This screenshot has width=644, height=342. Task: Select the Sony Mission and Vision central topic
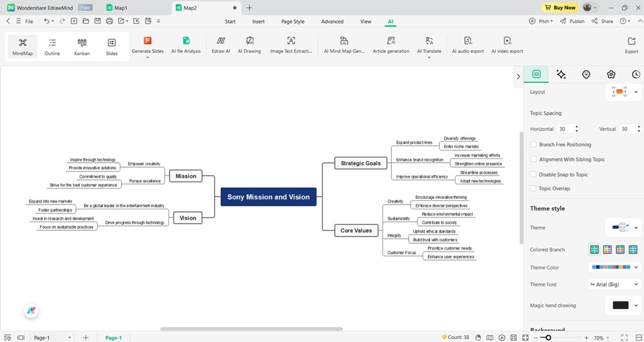(x=269, y=197)
